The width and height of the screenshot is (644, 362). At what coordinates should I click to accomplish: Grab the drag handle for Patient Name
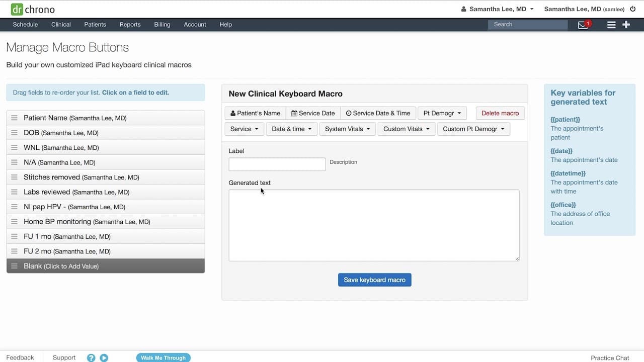point(14,118)
